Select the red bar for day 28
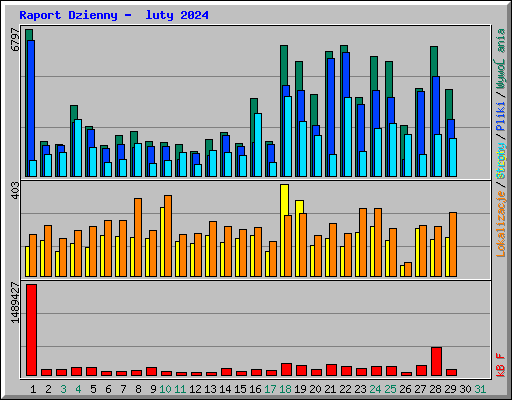This screenshot has height=400, width=512. click(x=436, y=362)
